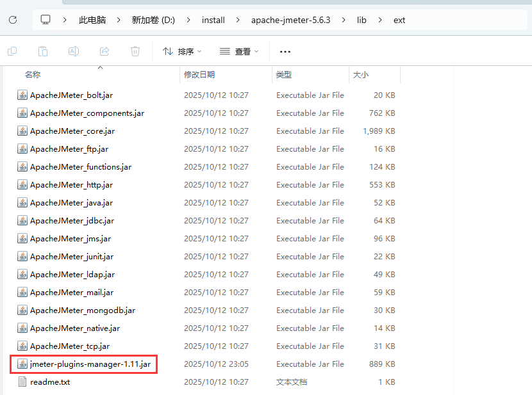Sort by 修改日期 column header
Viewport: 532px width, 395px height.
click(199, 74)
